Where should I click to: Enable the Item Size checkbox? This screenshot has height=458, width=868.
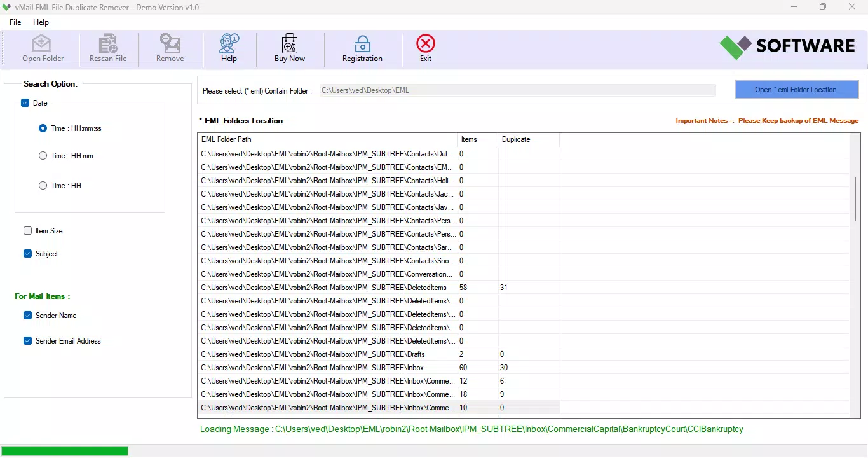coord(27,231)
